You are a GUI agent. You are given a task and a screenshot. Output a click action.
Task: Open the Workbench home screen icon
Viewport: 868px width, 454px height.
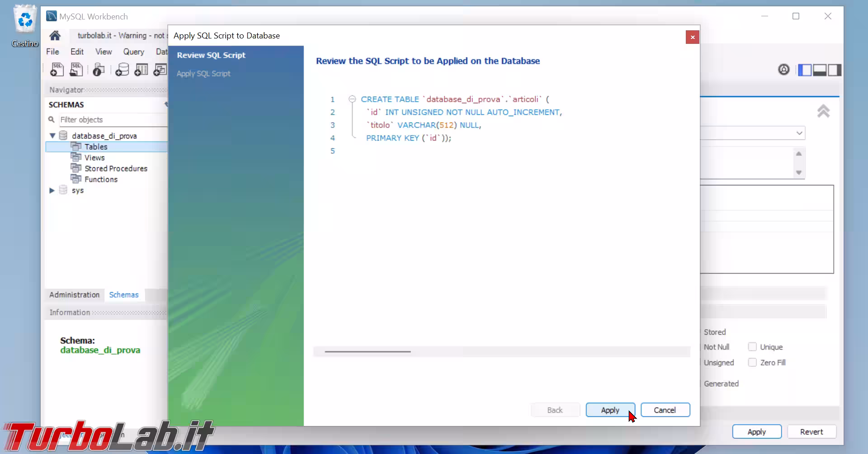55,36
